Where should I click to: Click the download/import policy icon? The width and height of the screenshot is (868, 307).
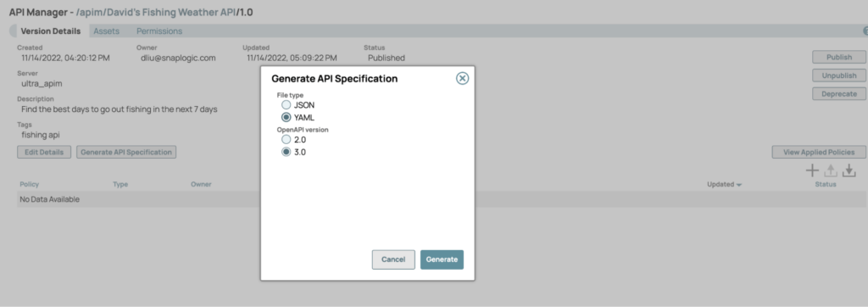pyautogui.click(x=849, y=171)
